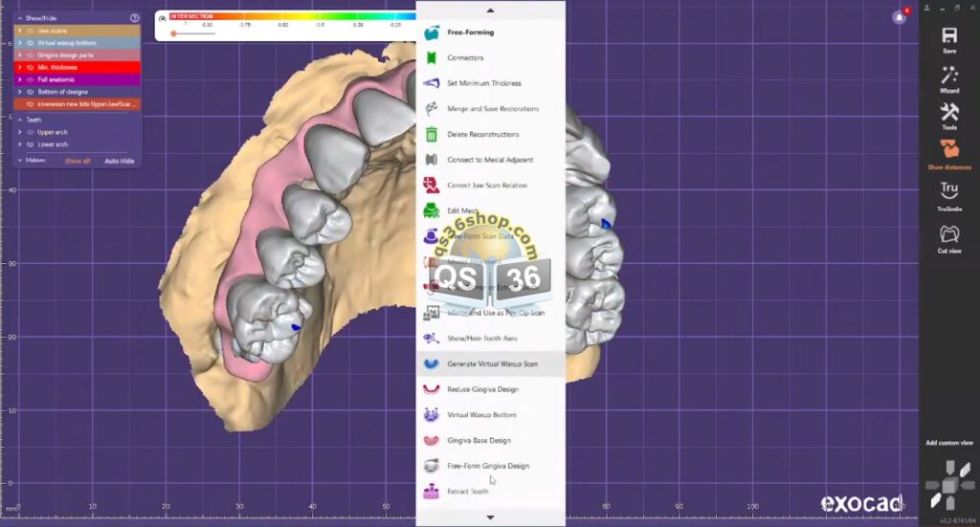Click the Auto Hide button
The image size is (980, 527).
(x=120, y=161)
